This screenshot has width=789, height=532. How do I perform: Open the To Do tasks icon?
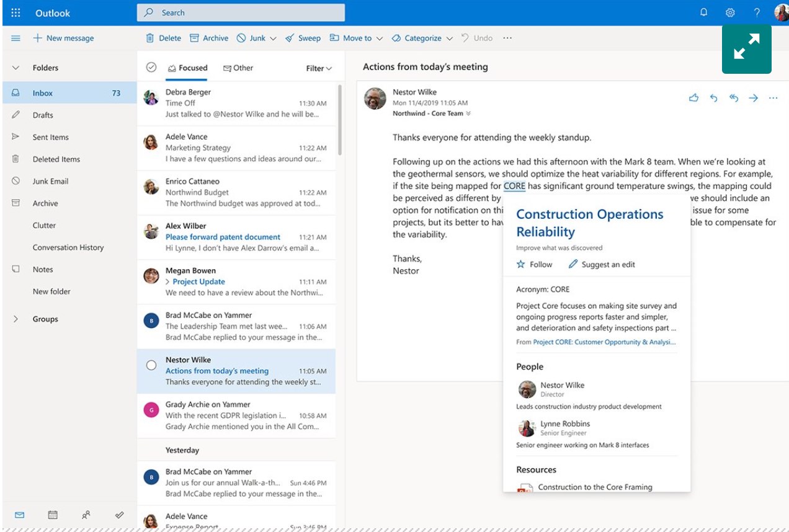click(120, 515)
